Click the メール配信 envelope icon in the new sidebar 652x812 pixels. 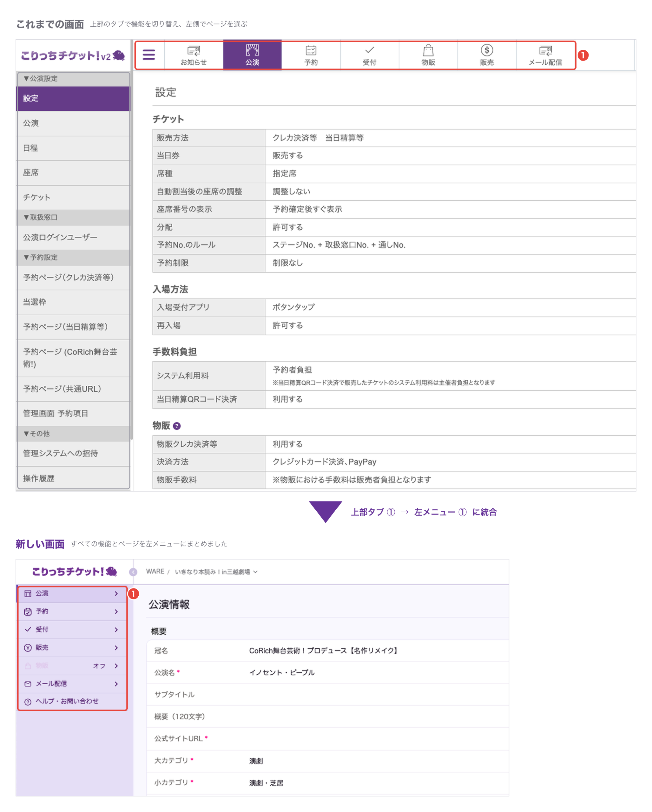pyautogui.click(x=28, y=684)
